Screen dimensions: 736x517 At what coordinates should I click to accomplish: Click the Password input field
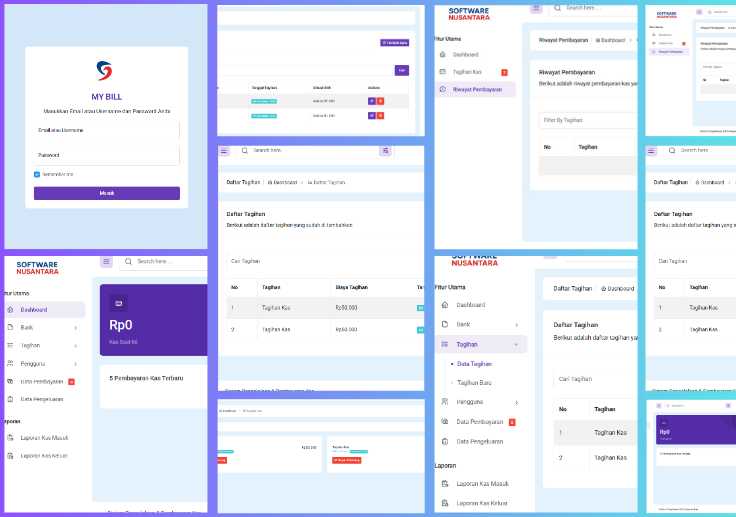(x=107, y=155)
